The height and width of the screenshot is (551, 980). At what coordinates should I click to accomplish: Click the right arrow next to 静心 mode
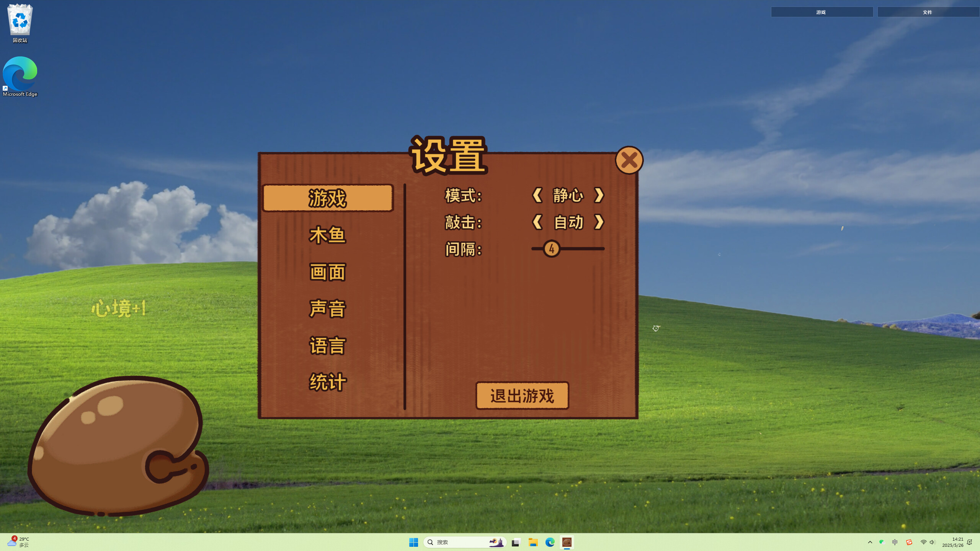[599, 196]
